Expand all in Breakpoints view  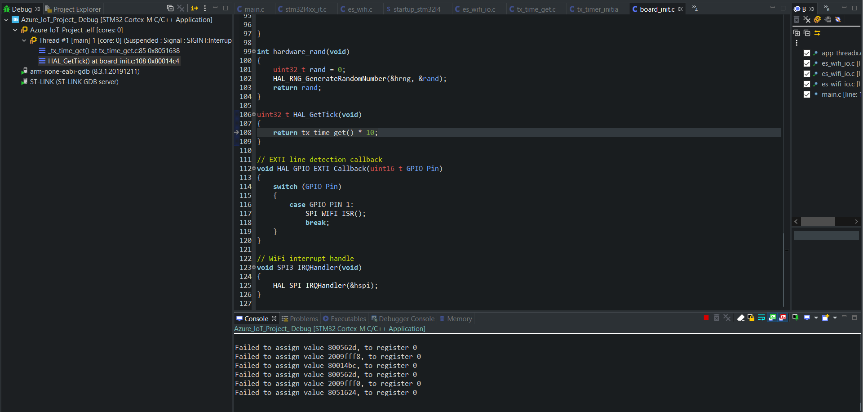tap(797, 33)
